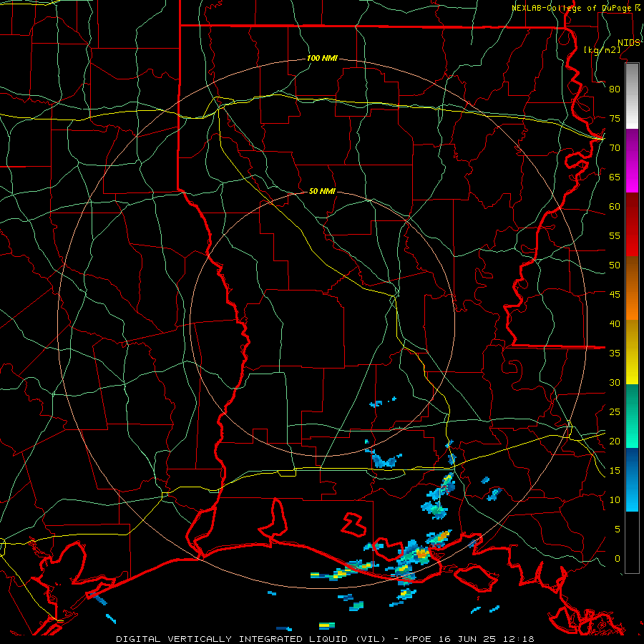Select the green segment of the color bar
This screenshot has width=644, height=644.
click(x=632, y=416)
